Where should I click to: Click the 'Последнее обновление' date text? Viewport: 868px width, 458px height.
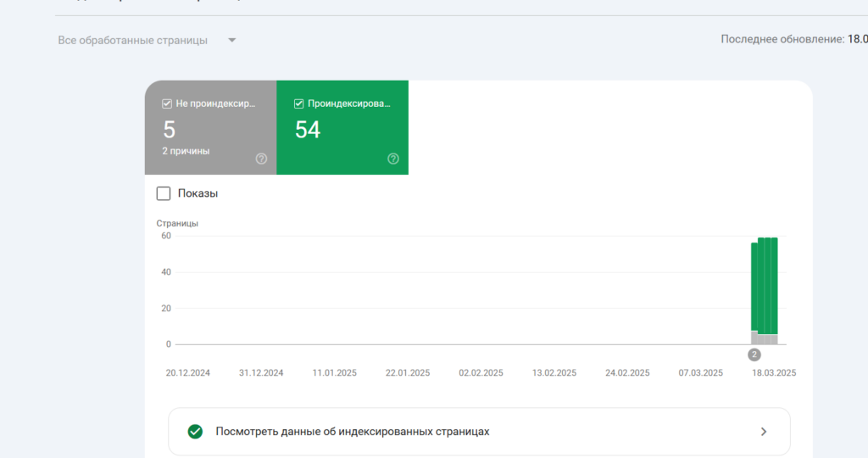[x=794, y=39]
